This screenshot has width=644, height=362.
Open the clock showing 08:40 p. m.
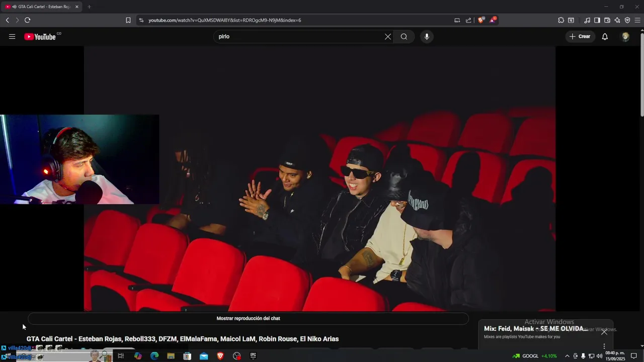[x=615, y=356]
